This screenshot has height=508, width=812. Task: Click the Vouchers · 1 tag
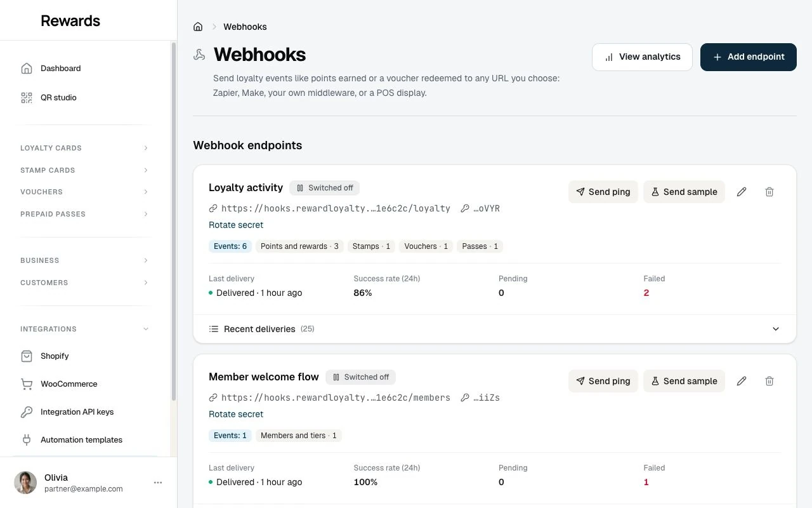click(426, 246)
